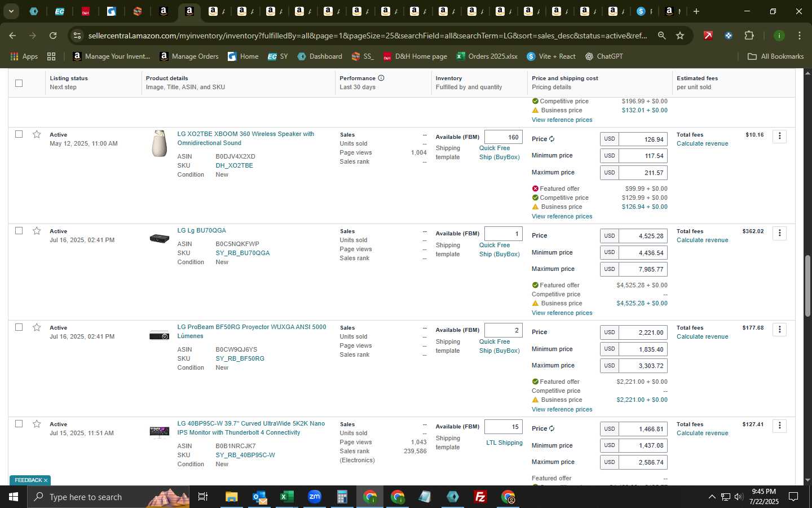Open LTL Shipping template link
Screen dimensions: 812x508
[x=504, y=443]
